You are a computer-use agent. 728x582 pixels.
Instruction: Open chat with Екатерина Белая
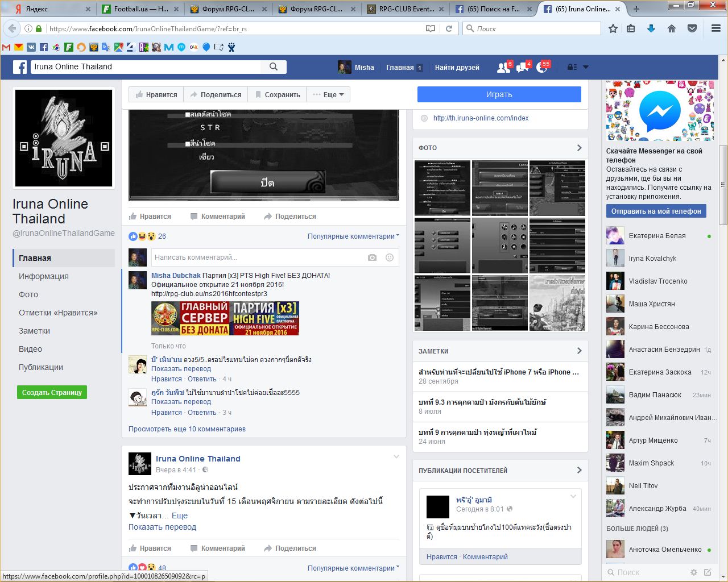[660, 236]
